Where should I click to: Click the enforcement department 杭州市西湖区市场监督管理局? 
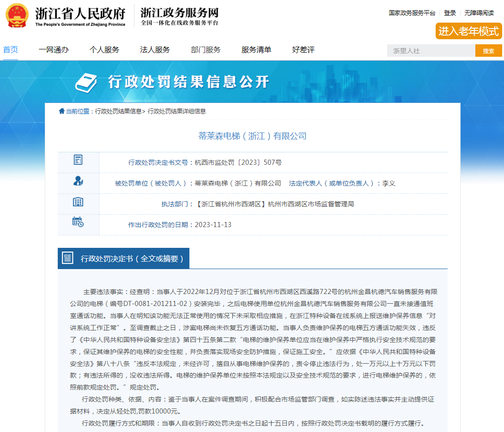click(311, 204)
